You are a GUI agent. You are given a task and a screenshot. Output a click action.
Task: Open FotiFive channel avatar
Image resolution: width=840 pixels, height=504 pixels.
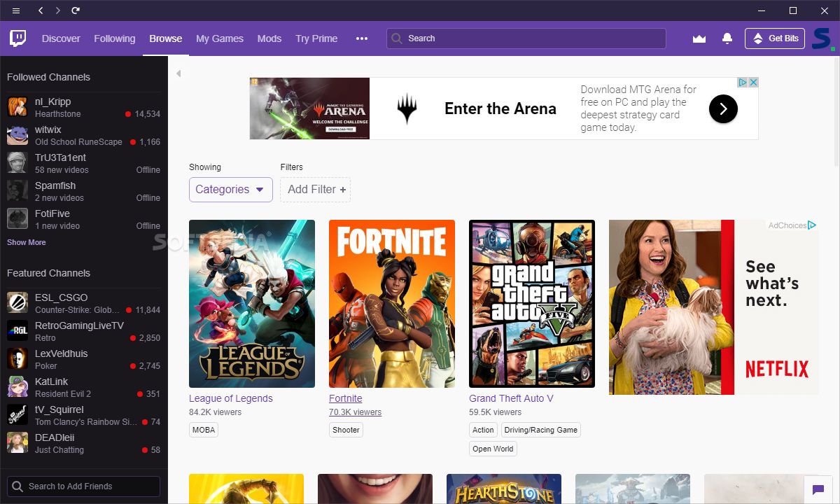click(17, 219)
